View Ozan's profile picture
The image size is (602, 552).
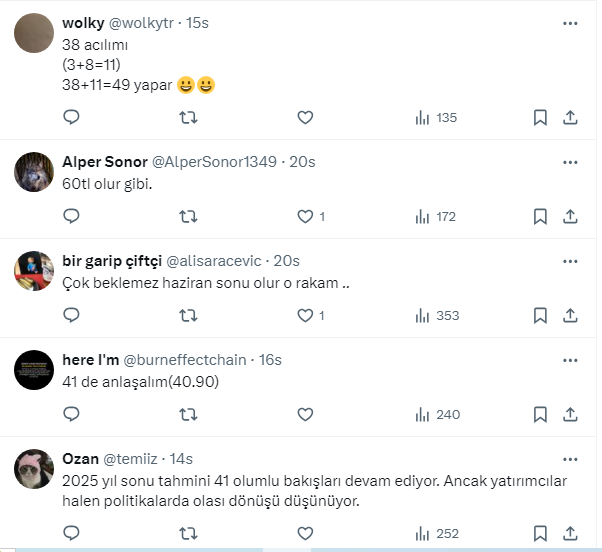point(34,469)
